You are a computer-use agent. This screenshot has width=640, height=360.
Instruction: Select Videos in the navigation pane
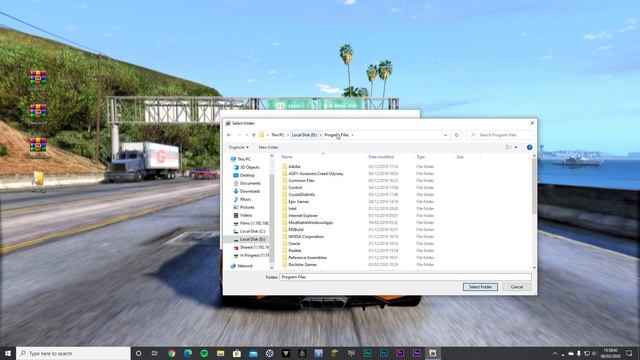click(243, 215)
